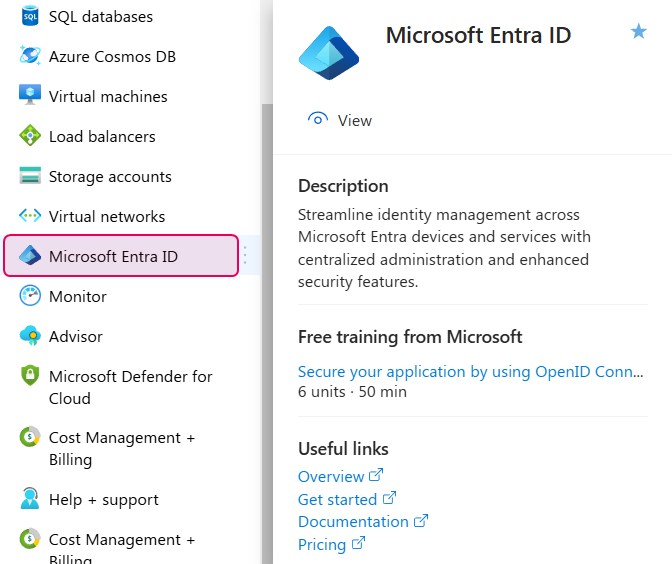Click the Virtual machines monitor icon
672x564 pixels.
tap(30, 95)
